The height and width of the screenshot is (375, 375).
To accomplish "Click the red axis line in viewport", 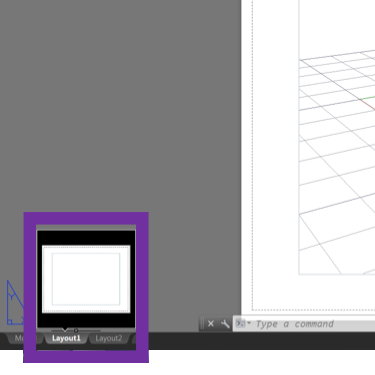I will pos(368,105).
